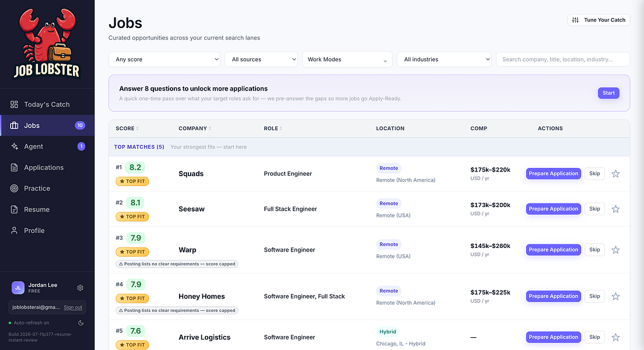
Task: Go to the Agent section
Action: (x=47, y=146)
